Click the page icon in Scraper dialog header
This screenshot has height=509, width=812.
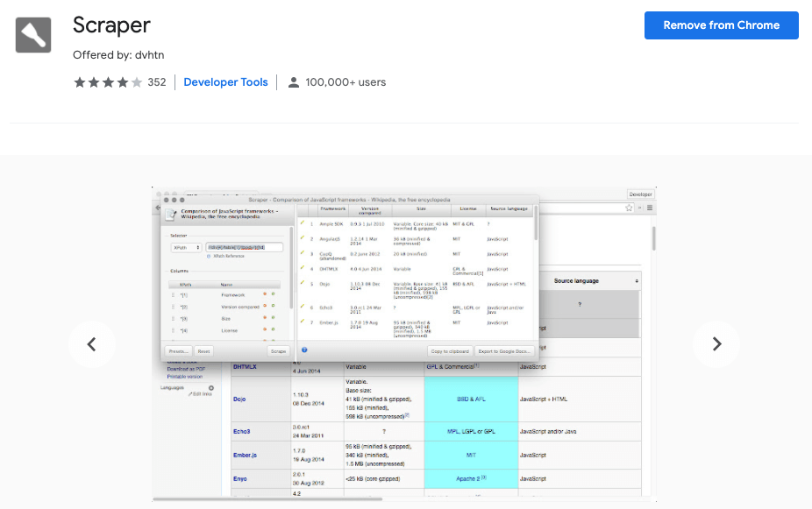pyautogui.click(x=171, y=215)
